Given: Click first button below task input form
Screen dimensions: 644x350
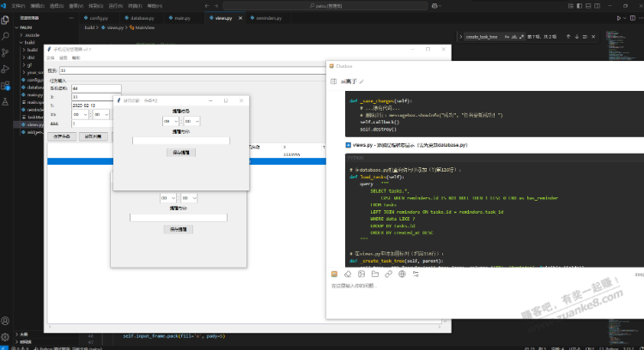Looking at the screenshot, I should 62,136.
